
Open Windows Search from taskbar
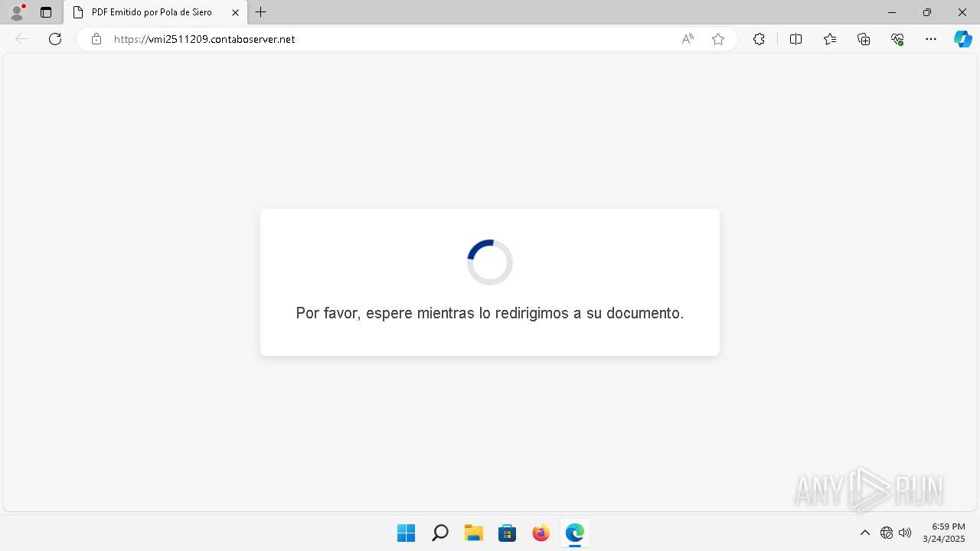[x=439, y=533]
